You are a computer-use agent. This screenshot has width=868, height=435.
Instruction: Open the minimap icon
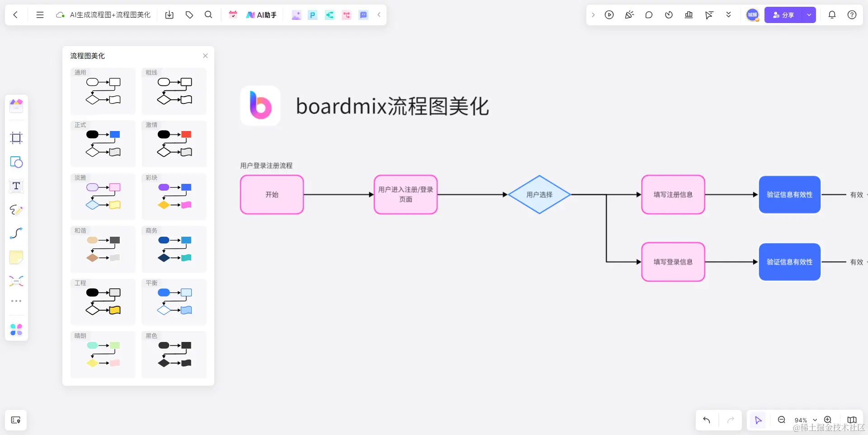852,420
